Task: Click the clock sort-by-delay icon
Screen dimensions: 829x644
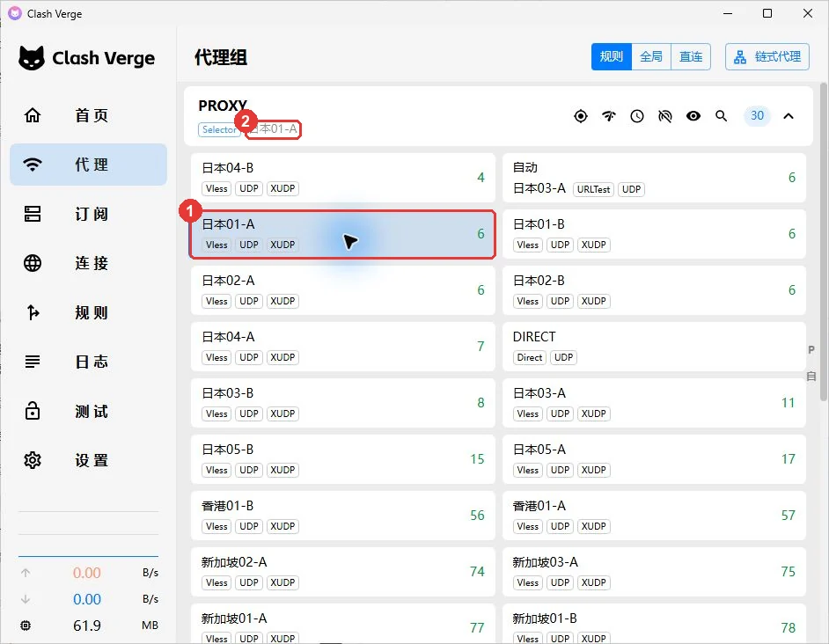Action: point(637,116)
